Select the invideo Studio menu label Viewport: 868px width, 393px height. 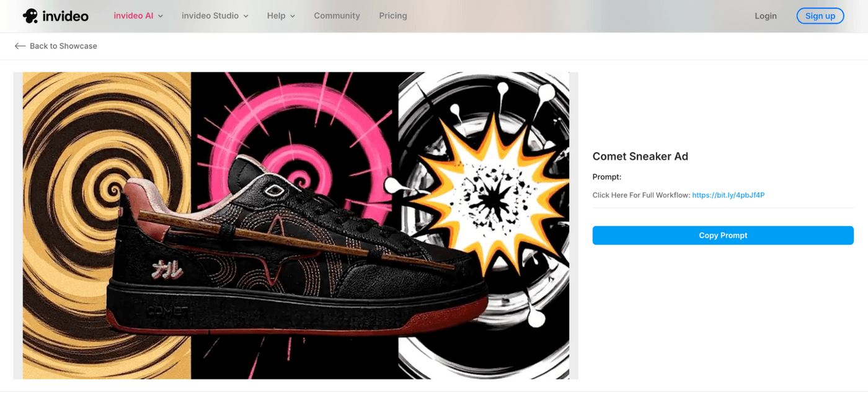pyautogui.click(x=210, y=16)
